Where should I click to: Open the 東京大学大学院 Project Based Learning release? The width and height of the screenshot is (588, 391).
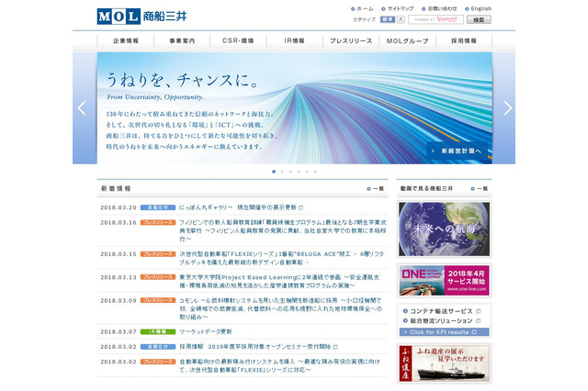tap(279, 281)
